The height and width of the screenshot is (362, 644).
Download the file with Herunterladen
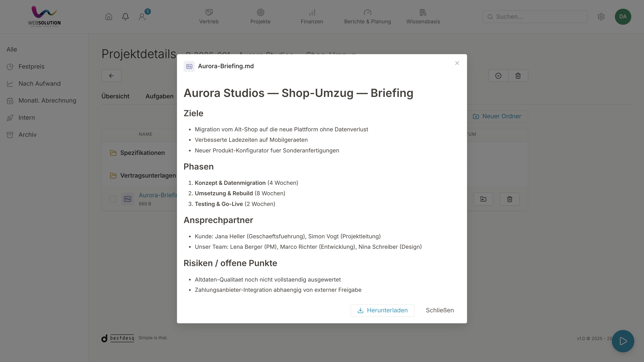point(382,311)
